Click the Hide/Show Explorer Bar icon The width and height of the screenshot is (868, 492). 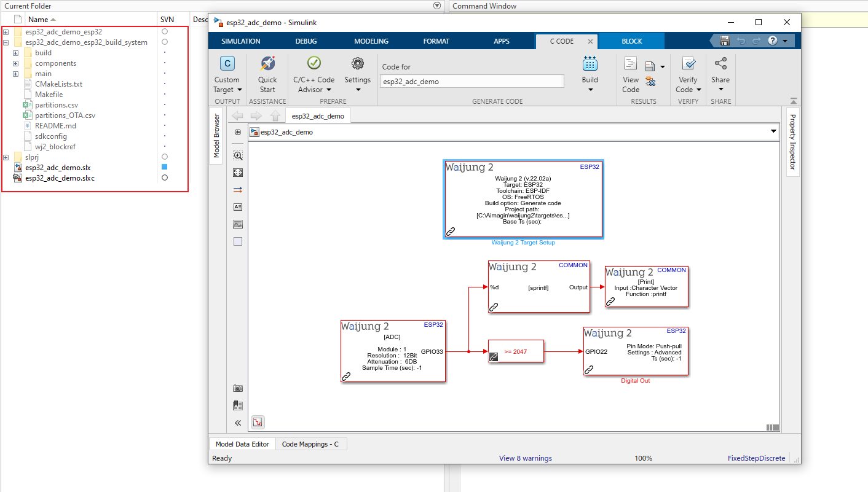pyautogui.click(x=238, y=132)
